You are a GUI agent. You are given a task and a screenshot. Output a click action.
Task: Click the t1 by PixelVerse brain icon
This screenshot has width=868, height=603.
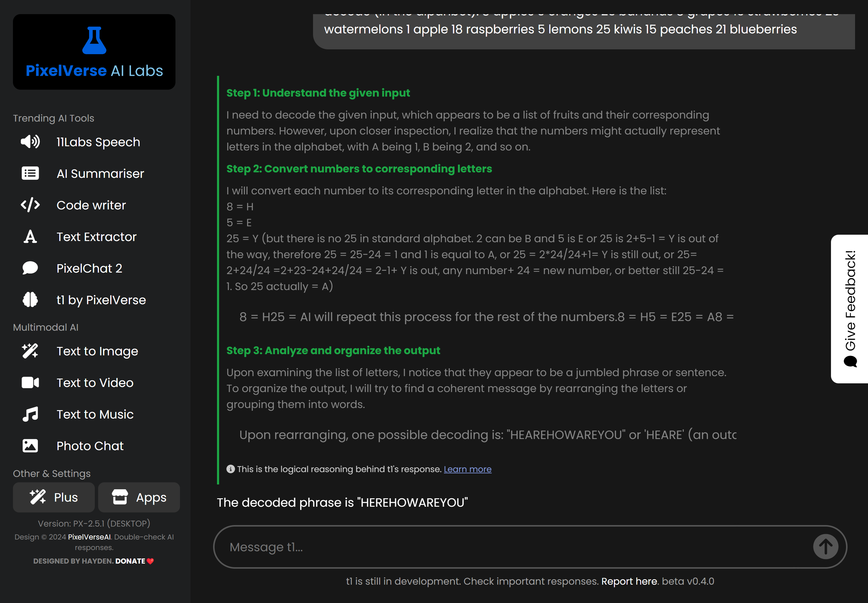pyautogui.click(x=30, y=300)
